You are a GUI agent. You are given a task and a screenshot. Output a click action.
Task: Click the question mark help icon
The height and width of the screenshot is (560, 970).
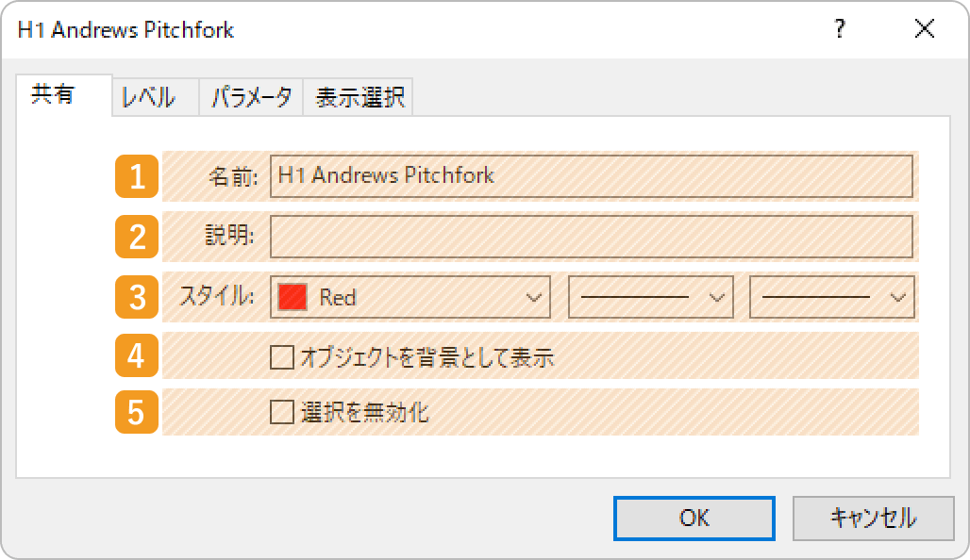point(840,28)
